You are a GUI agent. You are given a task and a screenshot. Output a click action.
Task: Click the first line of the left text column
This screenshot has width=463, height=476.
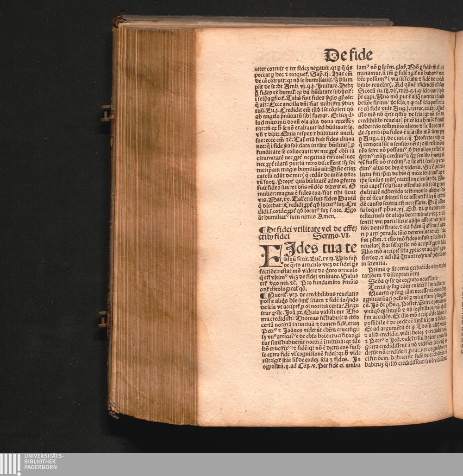pos(304,69)
